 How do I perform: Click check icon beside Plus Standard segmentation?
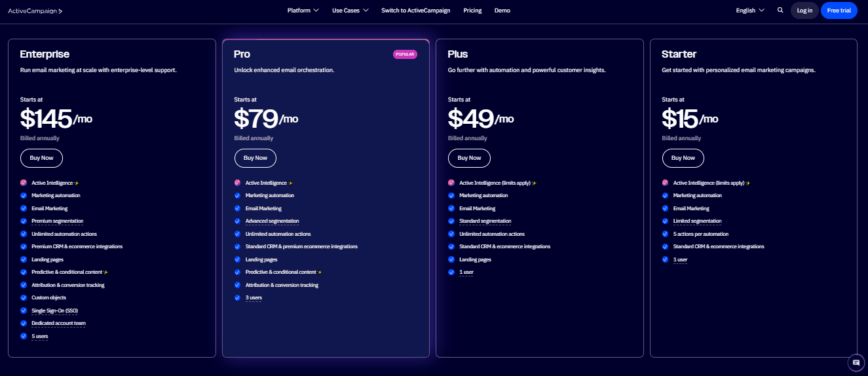click(451, 221)
